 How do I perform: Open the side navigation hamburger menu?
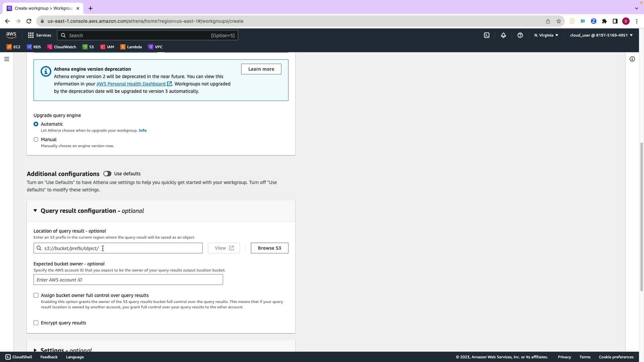[x=7, y=59]
